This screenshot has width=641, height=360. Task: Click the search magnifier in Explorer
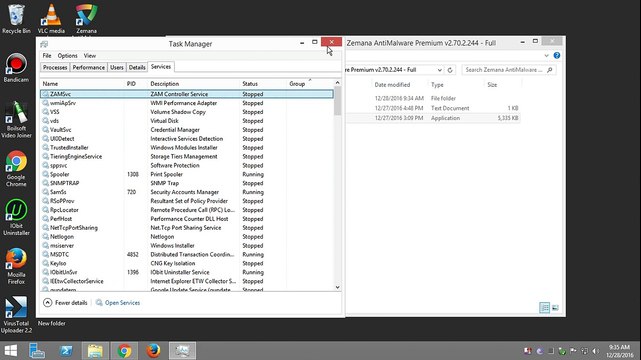550,70
